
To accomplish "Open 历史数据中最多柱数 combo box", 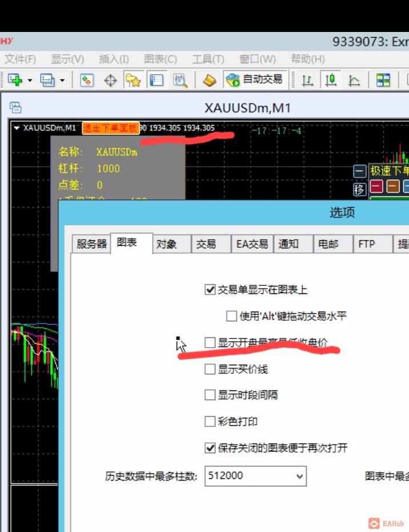I will pyautogui.click(x=299, y=476).
